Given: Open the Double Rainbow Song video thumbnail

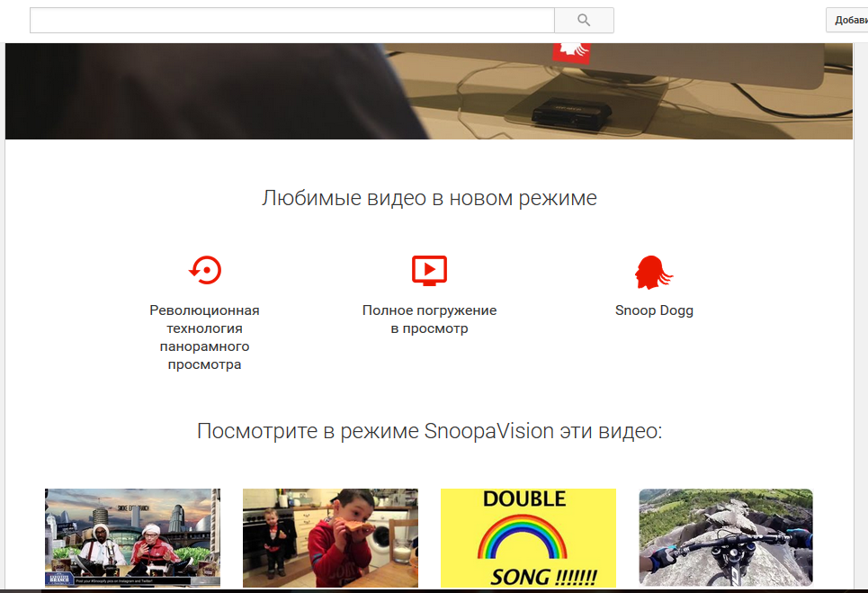Looking at the screenshot, I should 528,538.
